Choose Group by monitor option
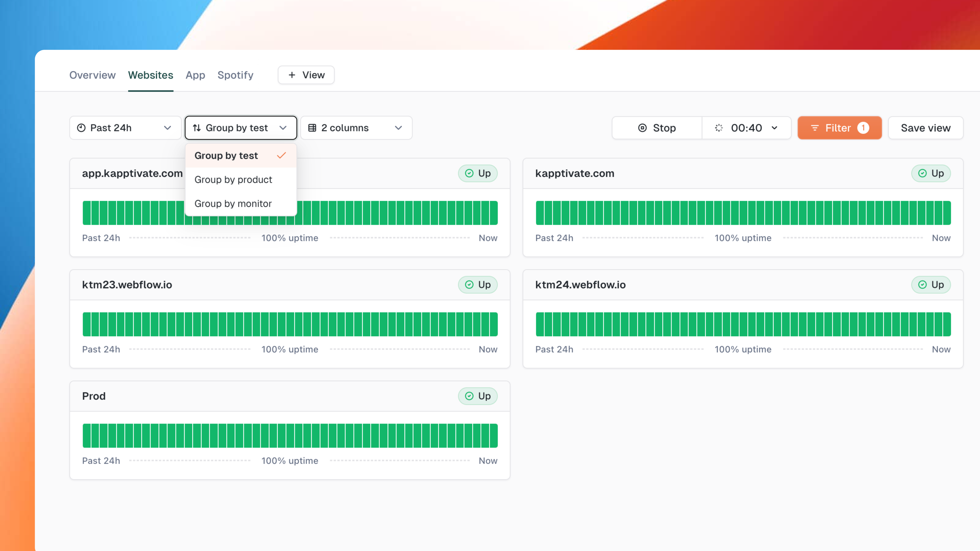This screenshot has height=551, width=980. point(233,204)
